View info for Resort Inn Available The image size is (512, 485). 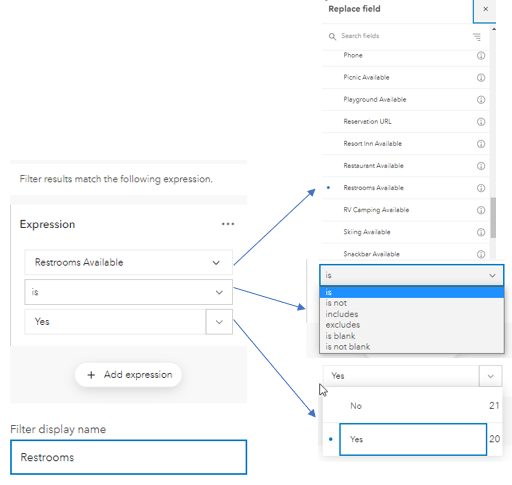[481, 144]
